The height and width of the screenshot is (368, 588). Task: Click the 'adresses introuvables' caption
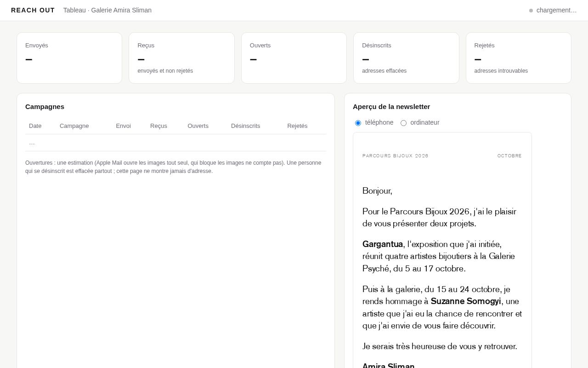[501, 71]
